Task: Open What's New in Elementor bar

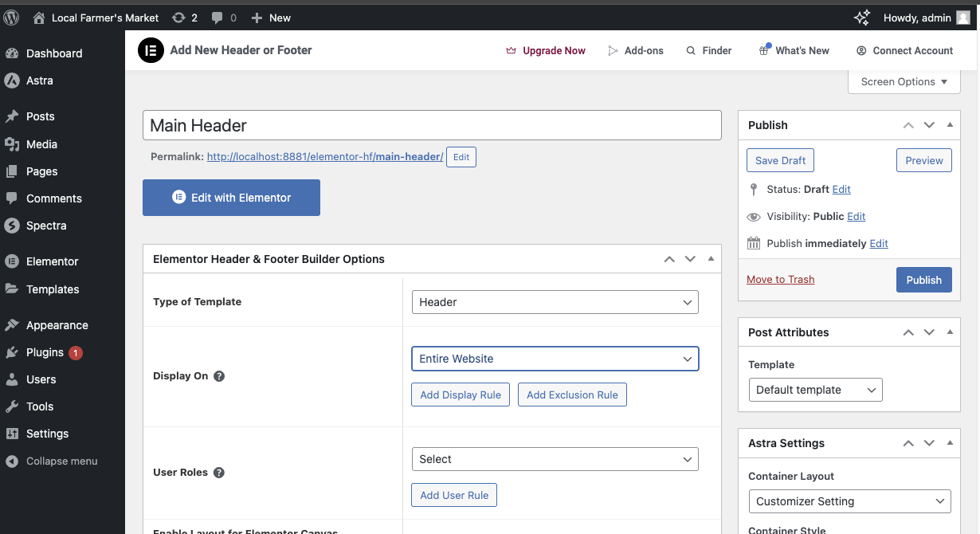Action: point(794,50)
